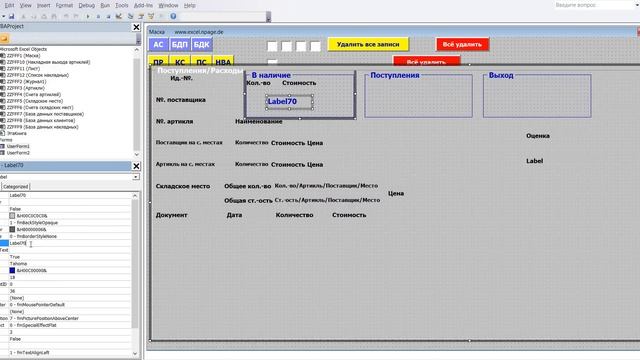
Task: Select UserForm2 in project tree
Action: (x=18, y=153)
